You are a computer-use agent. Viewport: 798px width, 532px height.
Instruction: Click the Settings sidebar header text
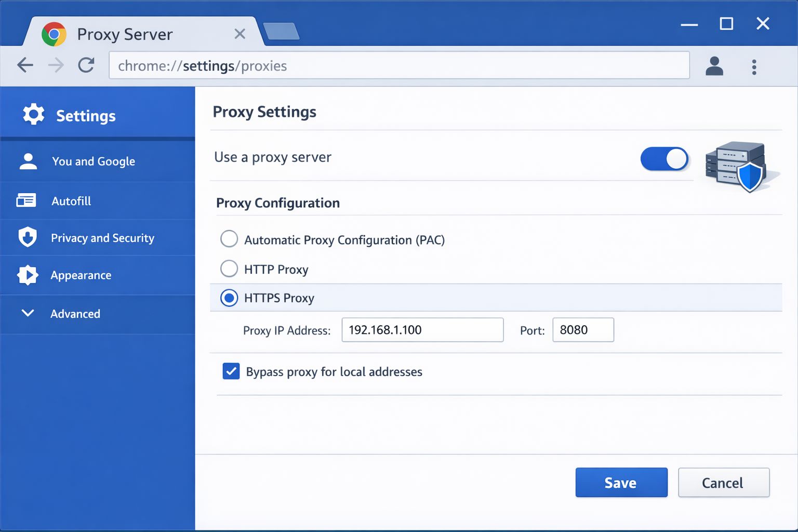tap(86, 116)
